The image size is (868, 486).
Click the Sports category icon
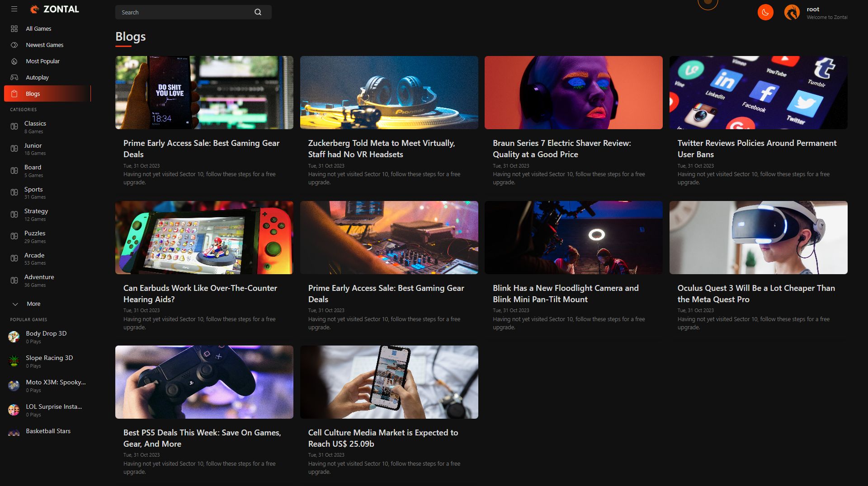click(x=14, y=192)
